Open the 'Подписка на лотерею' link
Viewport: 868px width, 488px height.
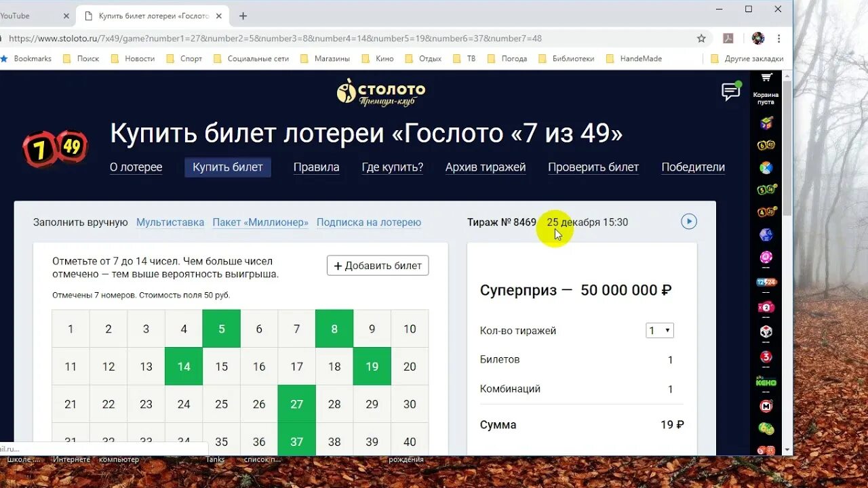tap(369, 222)
